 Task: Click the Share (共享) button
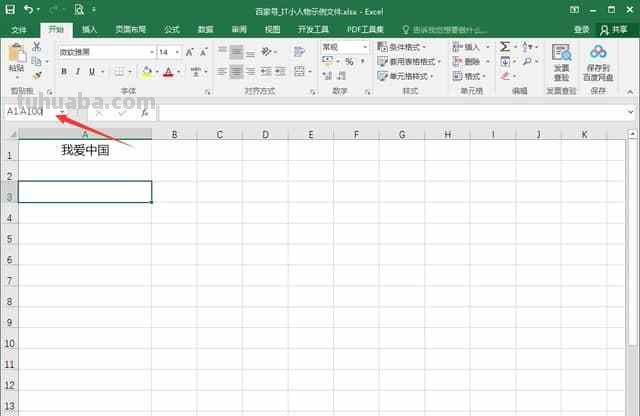point(614,29)
